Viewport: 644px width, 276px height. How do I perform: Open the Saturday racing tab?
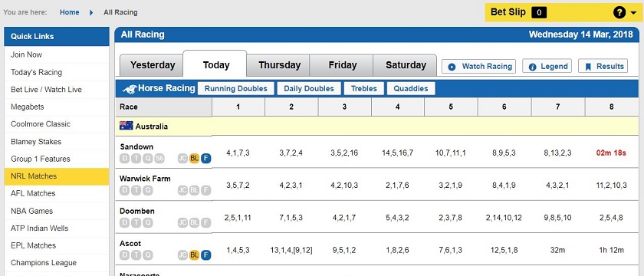pyautogui.click(x=406, y=65)
